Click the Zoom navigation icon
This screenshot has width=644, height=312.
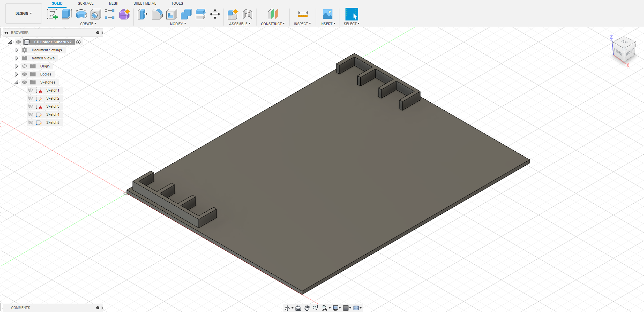coord(316,308)
